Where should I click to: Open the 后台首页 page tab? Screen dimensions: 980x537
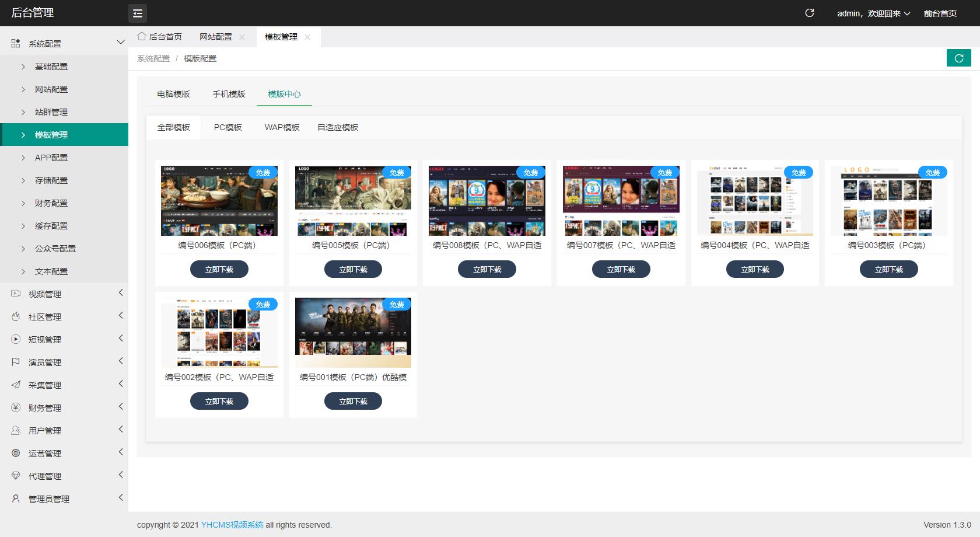click(x=160, y=37)
